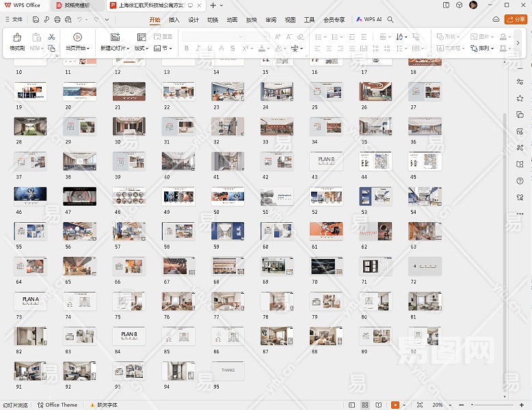Switch to slide sorter view in status bar
The width and height of the screenshot is (532, 410).
[x=365, y=405]
